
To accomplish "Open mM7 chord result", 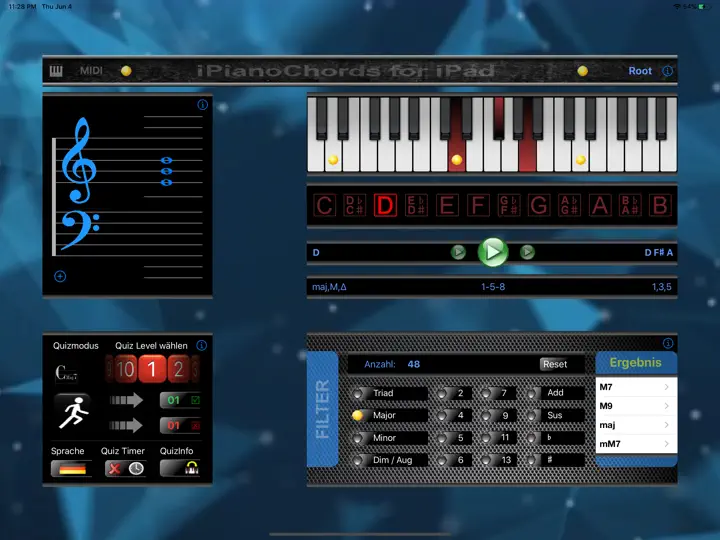I will coord(636,444).
